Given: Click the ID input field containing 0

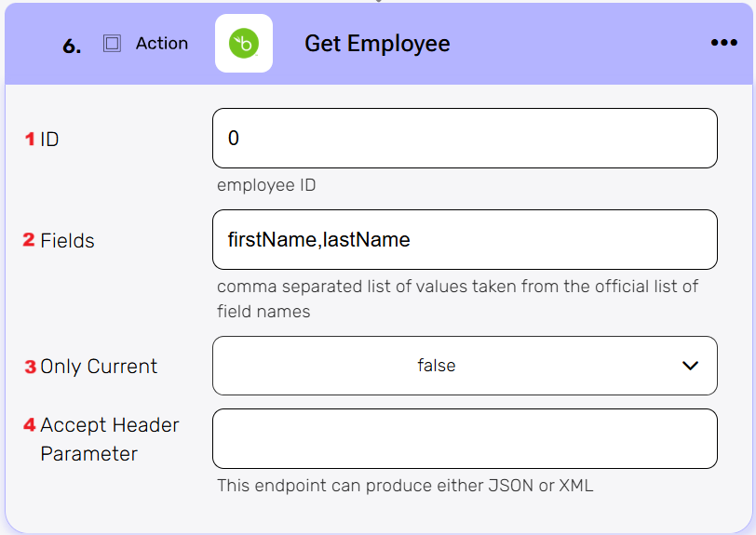Looking at the screenshot, I should click(465, 139).
